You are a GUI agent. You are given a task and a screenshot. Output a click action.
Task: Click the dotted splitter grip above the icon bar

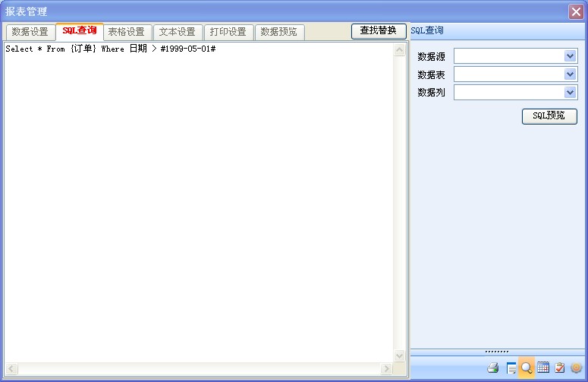(496, 352)
